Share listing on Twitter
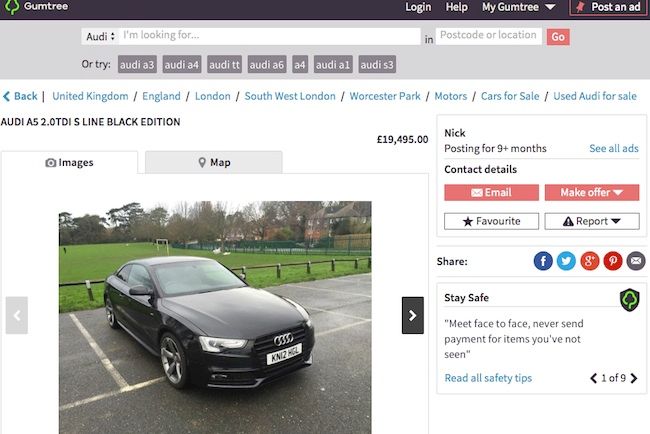 pos(566,261)
